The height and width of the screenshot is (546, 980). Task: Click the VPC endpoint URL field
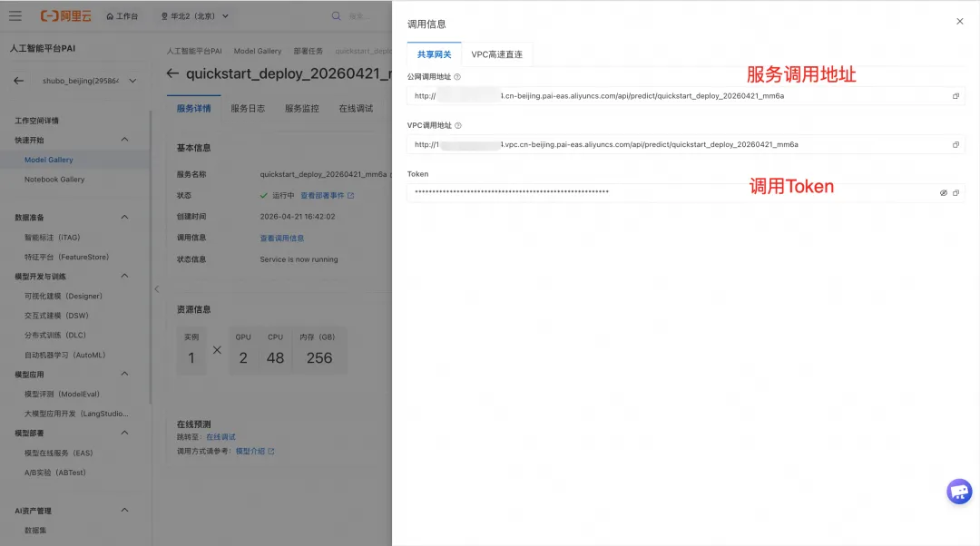[686, 145]
